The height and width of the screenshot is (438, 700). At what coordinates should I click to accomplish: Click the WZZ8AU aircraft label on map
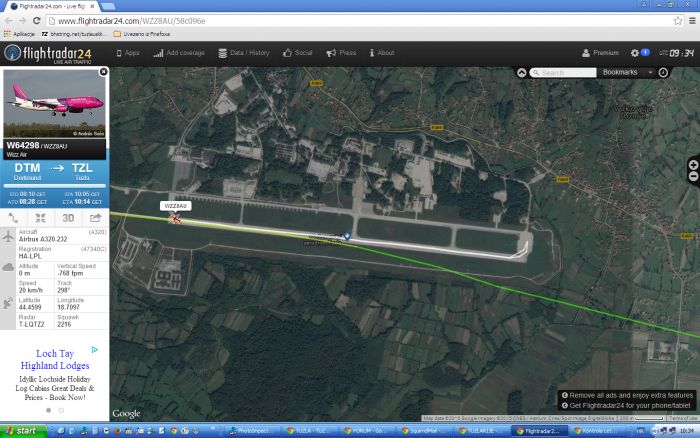point(175,206)
